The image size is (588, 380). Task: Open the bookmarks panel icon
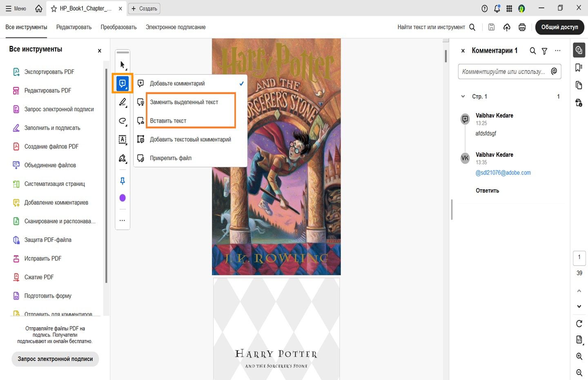pyautogui.click(x=579, y=67)
